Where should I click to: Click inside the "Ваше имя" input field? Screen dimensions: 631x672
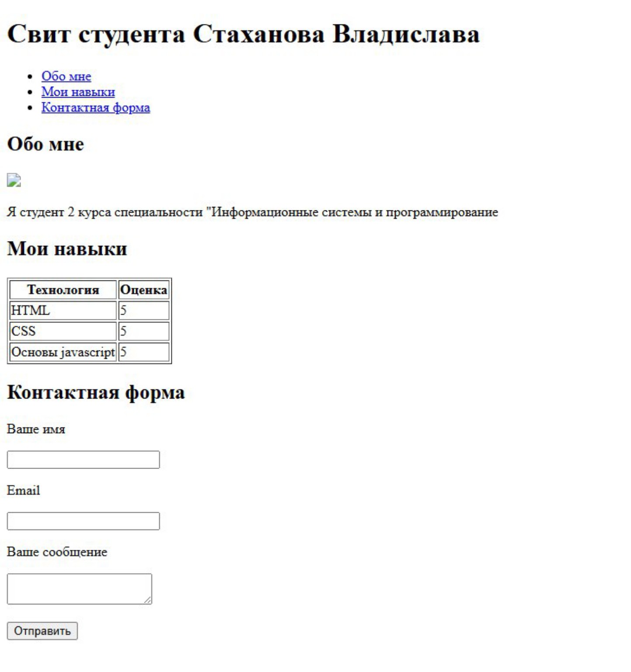pyautogui.click(x=83, y=459)
